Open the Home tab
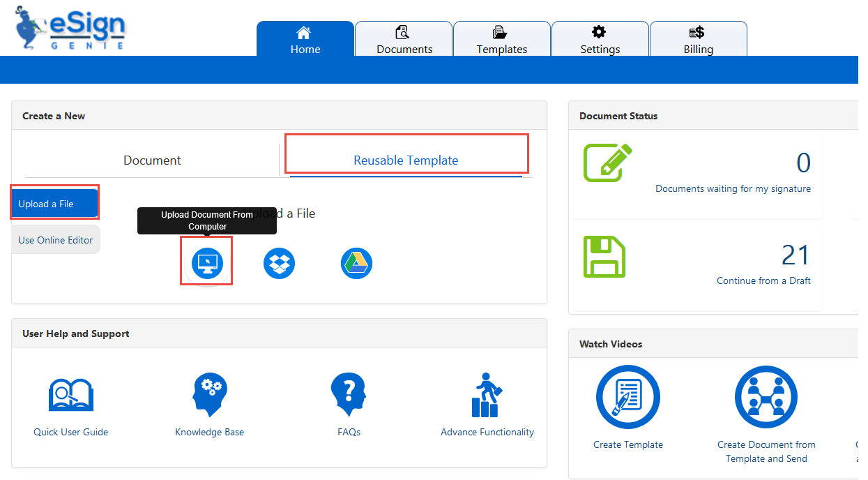This screenshot has width=868, height=480. [305, 39]
